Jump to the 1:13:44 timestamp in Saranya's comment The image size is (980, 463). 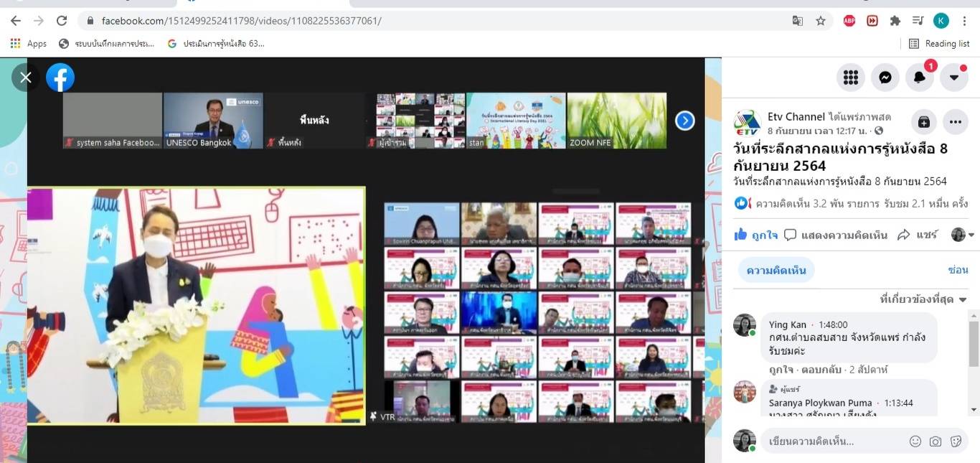[899, 403]
